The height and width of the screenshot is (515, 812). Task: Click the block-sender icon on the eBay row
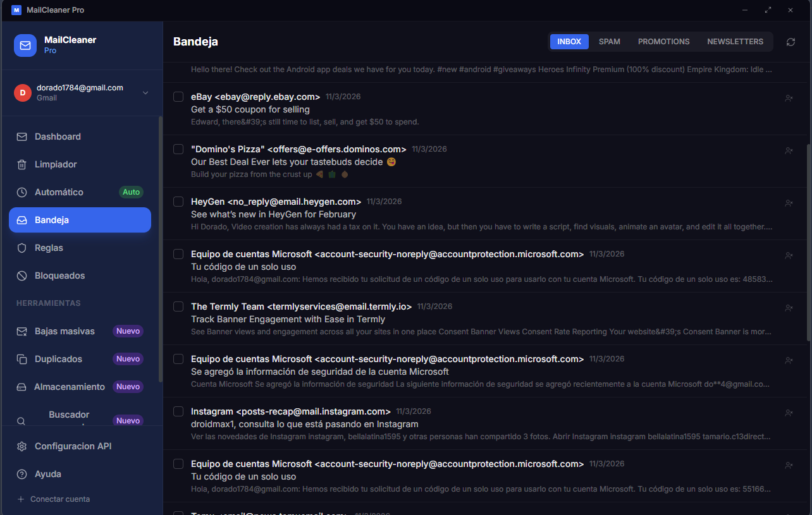click(789, 98)
